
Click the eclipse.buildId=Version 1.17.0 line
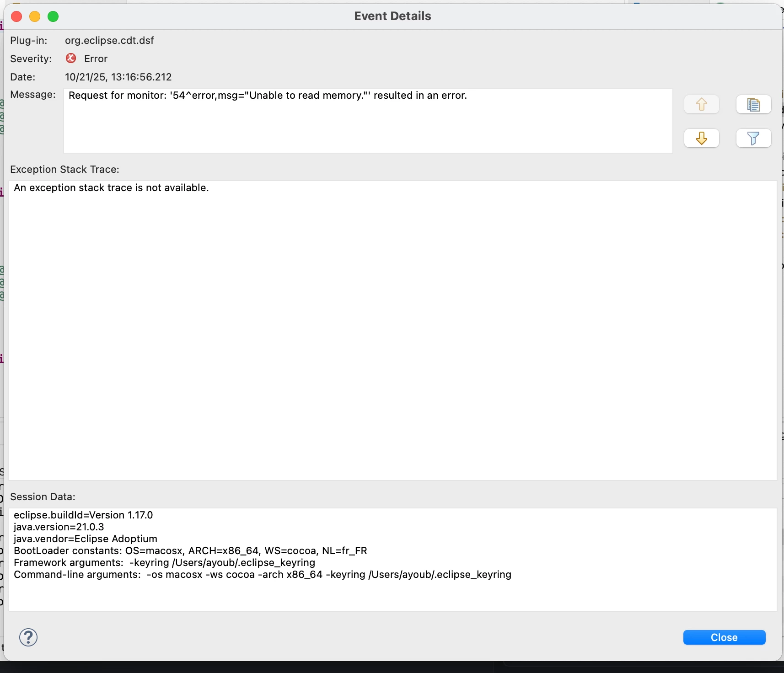click(83, 515)
